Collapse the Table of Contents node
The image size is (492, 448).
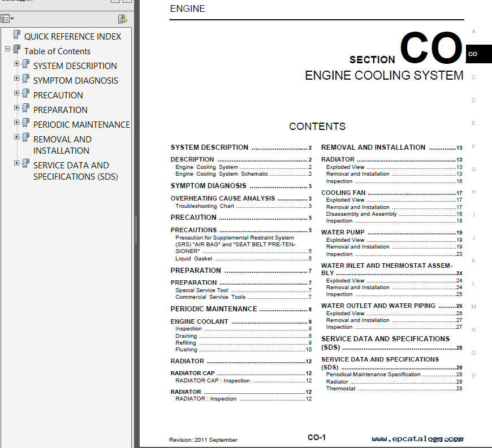pos(7,49)
